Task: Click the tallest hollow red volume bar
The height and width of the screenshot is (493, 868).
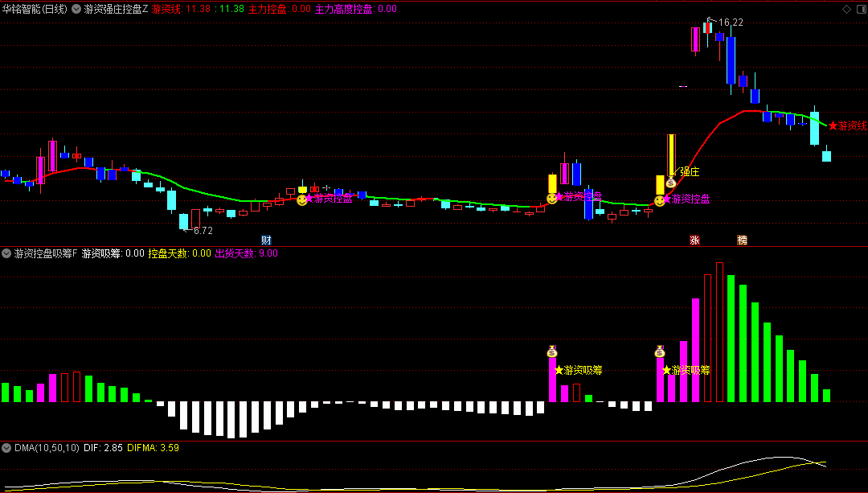Action: click(x=719, y=332)
